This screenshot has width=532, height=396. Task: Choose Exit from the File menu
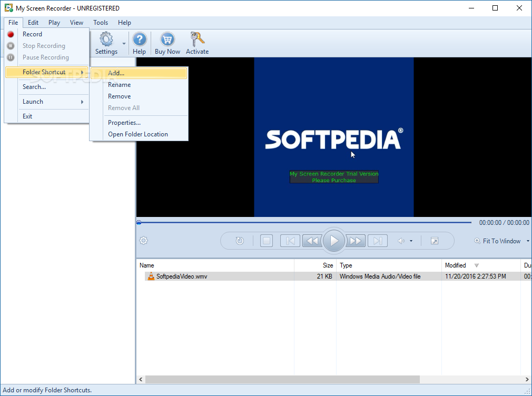point(47,116)
